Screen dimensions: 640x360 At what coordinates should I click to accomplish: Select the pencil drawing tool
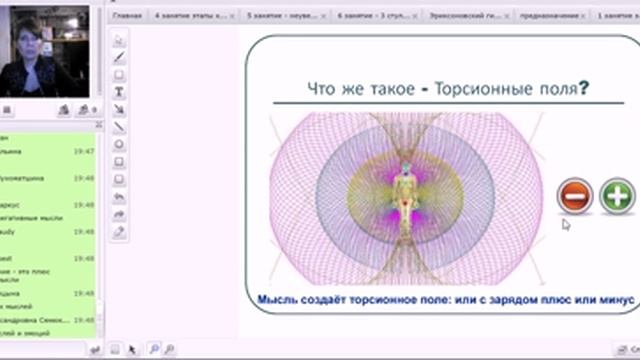pos(119,57)
